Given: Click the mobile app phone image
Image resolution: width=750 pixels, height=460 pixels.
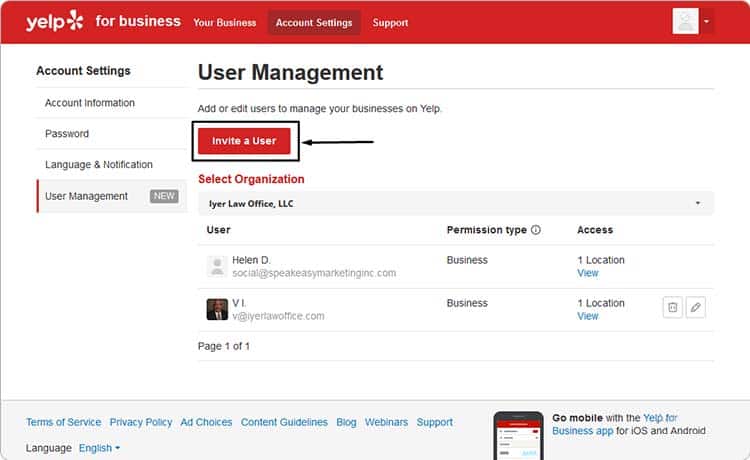Looking at the screenshot, I should [518, 435].
